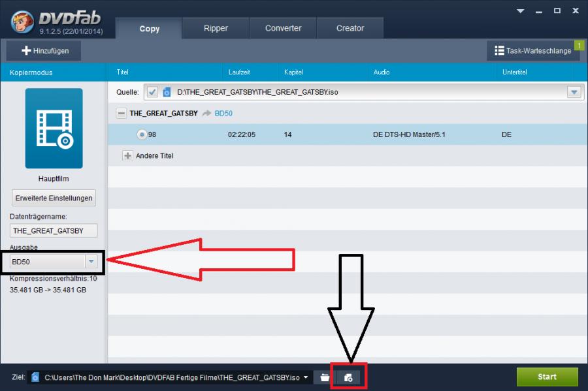Click the 02:22:05 runtime cell
588x391 pixels.
pos(242,134)
